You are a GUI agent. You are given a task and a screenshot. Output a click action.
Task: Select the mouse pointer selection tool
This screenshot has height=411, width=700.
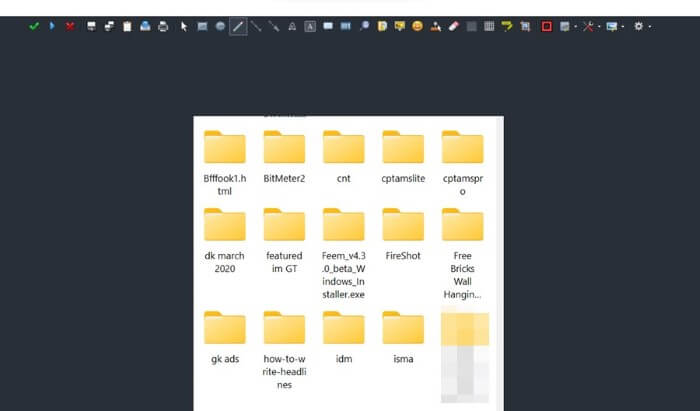point(184,26)
